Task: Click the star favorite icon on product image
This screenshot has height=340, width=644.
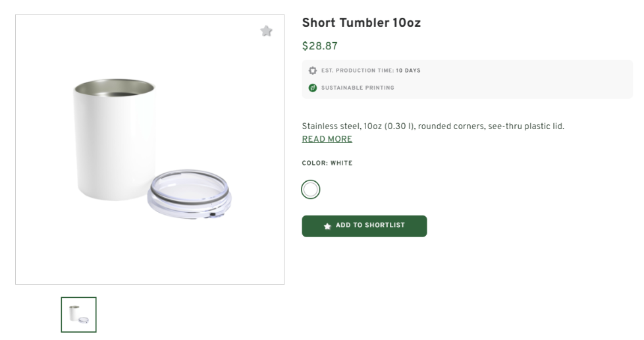Action: (266, 31)
